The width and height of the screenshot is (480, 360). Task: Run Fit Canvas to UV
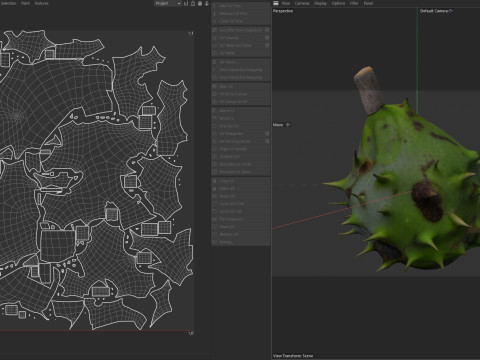pos(240,102)
